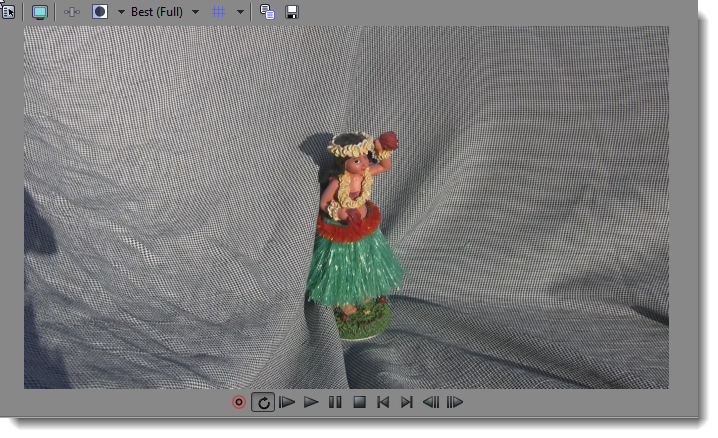Copy snapshot to clipboard

[267, 12]
